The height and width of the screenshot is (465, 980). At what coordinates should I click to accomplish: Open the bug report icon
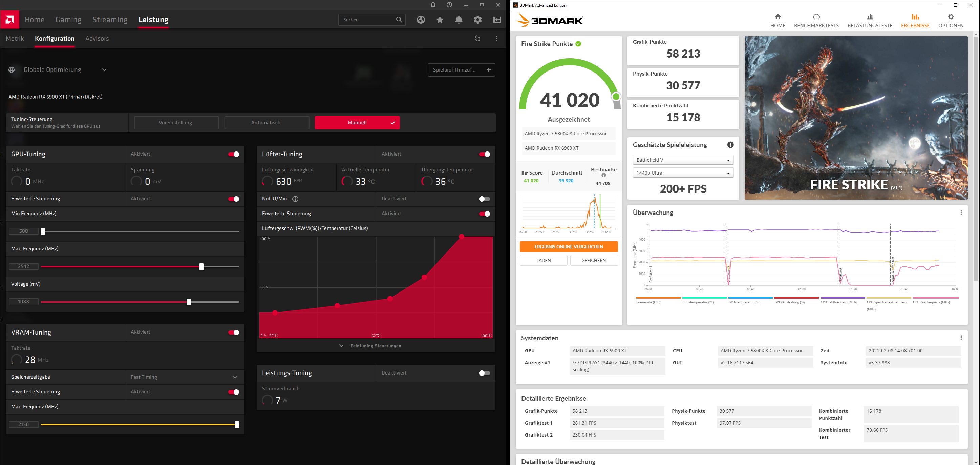433,5
